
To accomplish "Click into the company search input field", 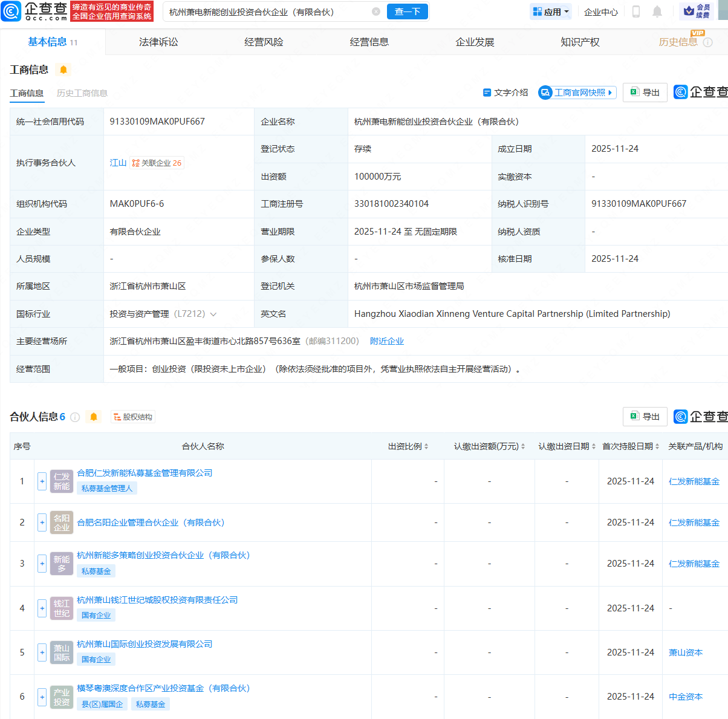I will click(x=266, y=11).
